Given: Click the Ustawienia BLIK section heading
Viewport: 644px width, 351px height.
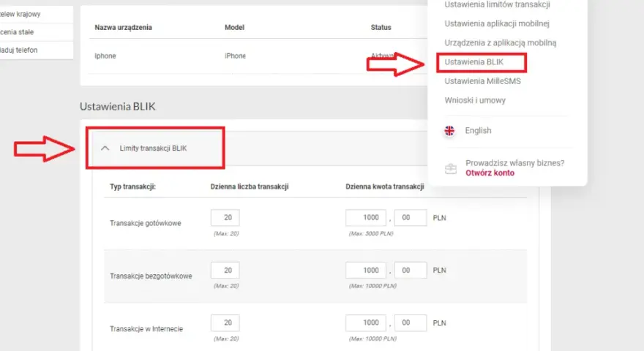Looking at the screenshot, I should [118, 106].
